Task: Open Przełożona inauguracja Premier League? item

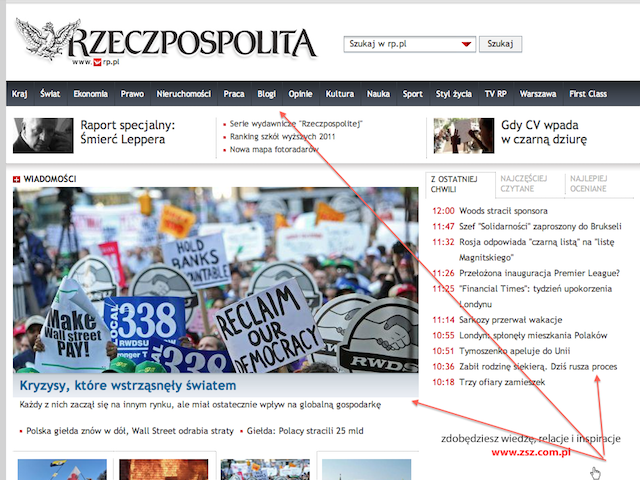Action: (x=539, y=273)
